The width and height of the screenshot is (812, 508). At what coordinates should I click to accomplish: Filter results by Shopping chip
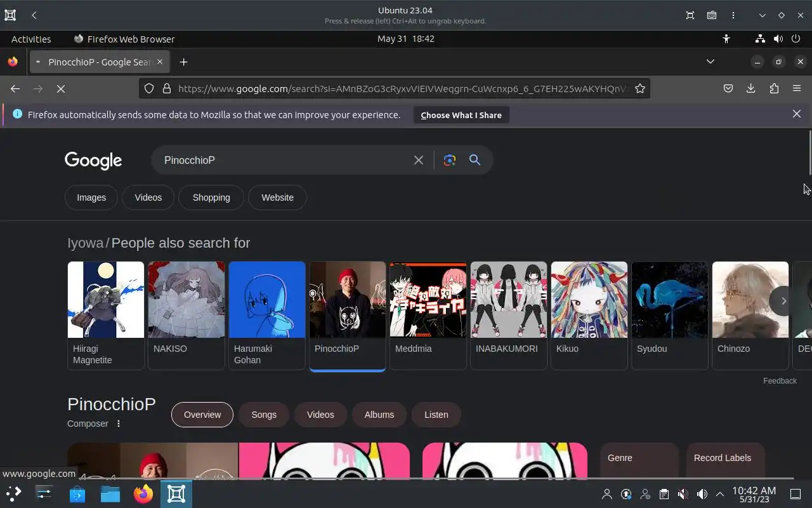(x=211, y=197)
